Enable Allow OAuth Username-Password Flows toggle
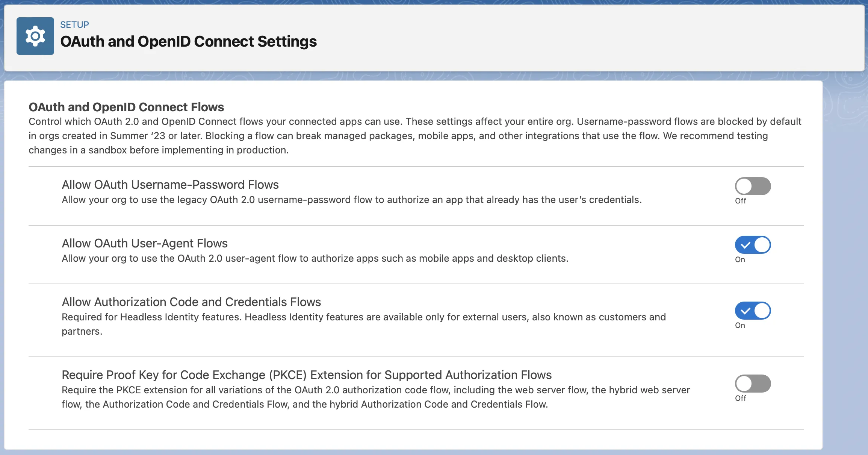The image size is (868, 455). tap(753, 186)
